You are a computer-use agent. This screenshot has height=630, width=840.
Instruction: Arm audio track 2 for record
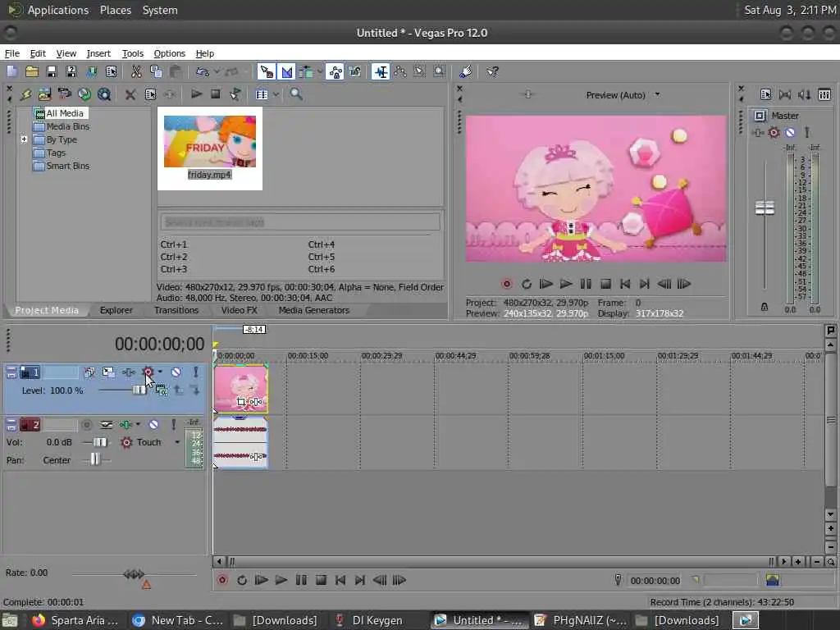(x=86, y=424)
